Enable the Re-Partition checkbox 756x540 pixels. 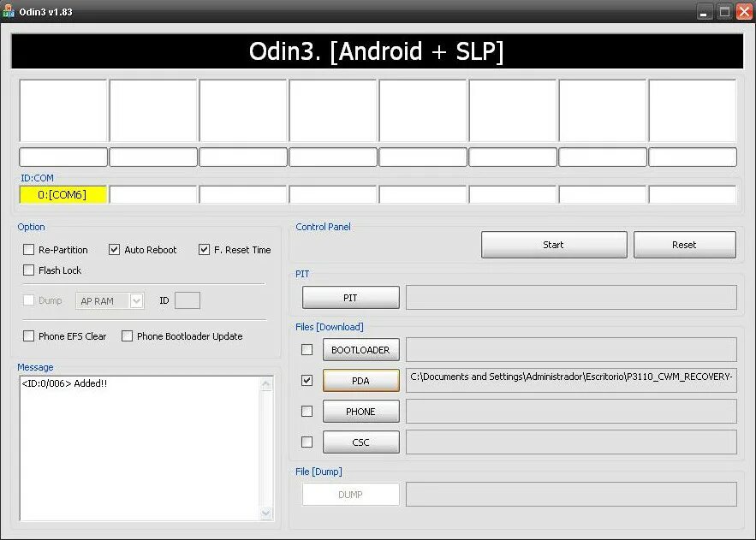[28, 250]
